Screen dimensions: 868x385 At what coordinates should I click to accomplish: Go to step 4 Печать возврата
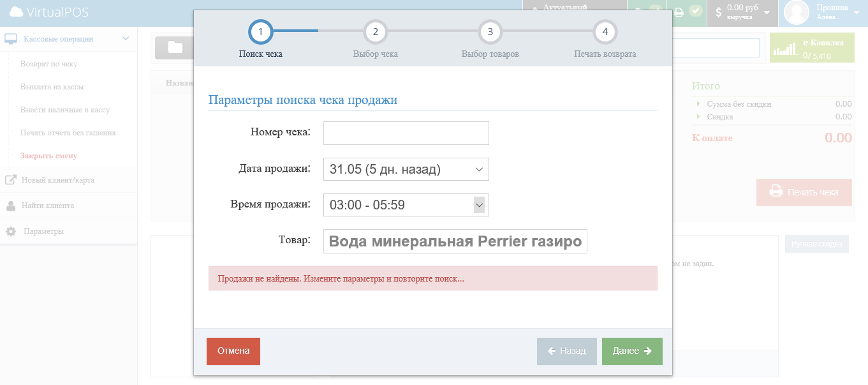point(605,31)
